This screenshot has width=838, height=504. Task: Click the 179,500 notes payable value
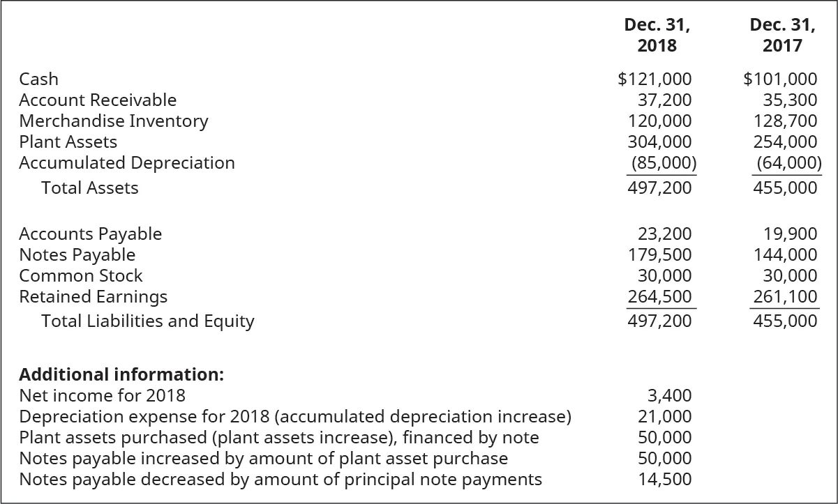pos(660,255)
